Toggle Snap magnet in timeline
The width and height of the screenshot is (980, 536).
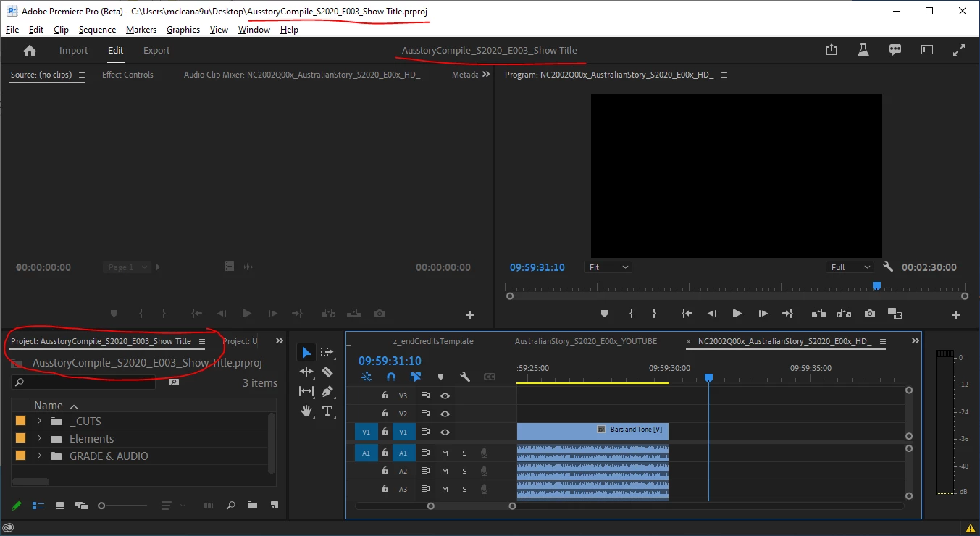pyautogui.click(x=391, y=377)
